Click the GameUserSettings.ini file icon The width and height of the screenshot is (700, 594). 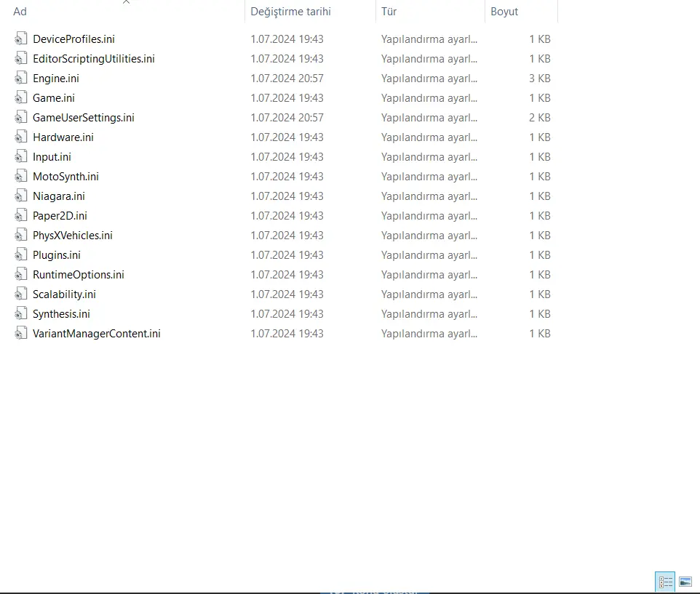coord(20,117)
